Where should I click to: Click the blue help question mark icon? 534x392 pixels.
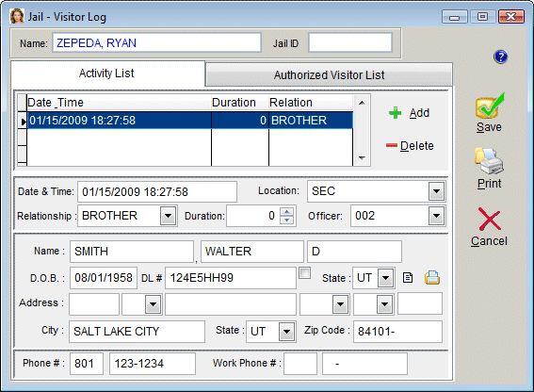click(500, 57)
